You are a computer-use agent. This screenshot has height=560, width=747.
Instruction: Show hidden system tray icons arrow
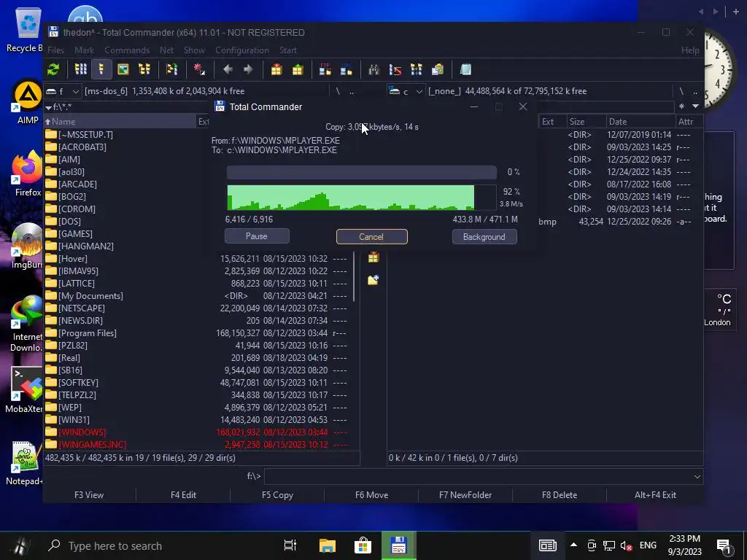[x=573, y=545]
